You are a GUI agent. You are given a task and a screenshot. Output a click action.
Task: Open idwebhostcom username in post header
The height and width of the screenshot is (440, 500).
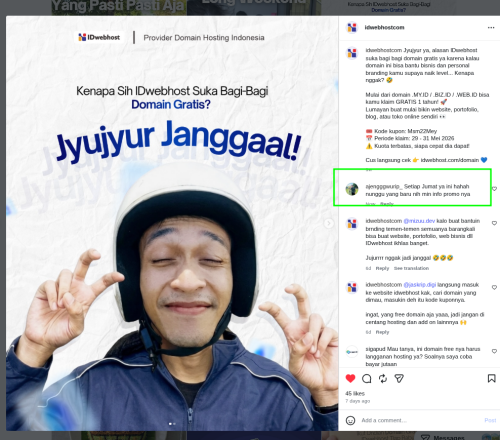(384, 27)
